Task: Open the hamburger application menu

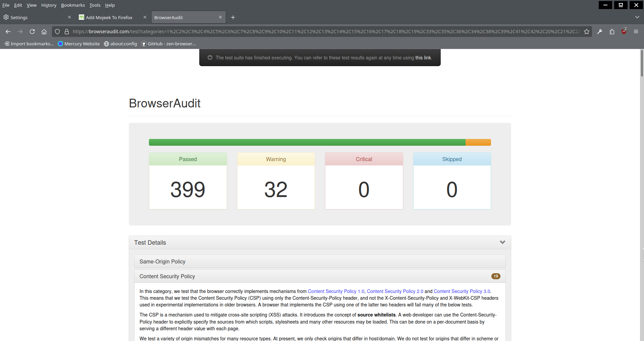Action: 636,32
